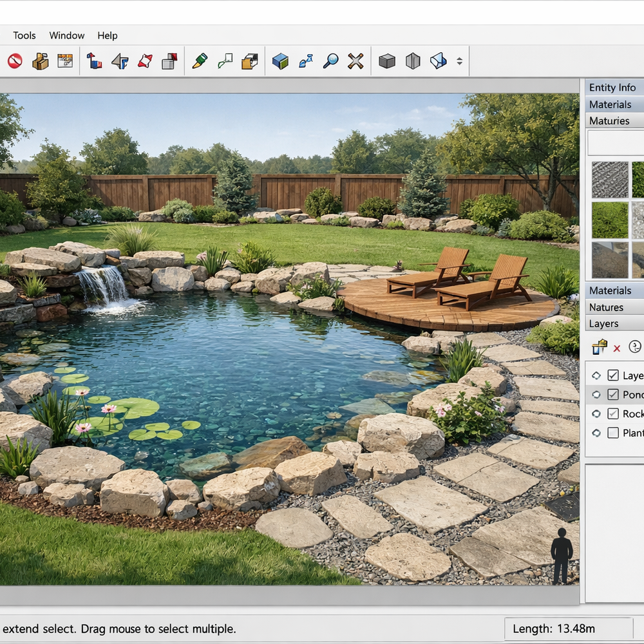Click the add layer icon in Layers panel
Screen dimensions: 644x644
600,347
